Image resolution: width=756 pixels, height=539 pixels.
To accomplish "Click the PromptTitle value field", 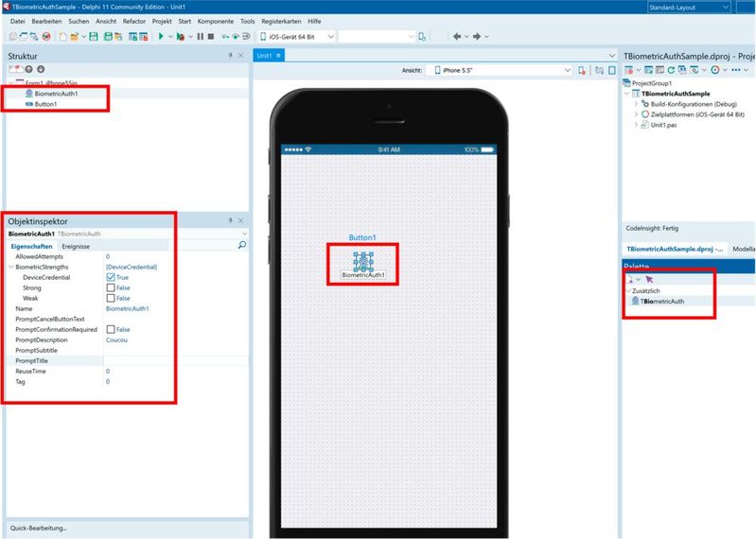I will [x=175, y=361].
